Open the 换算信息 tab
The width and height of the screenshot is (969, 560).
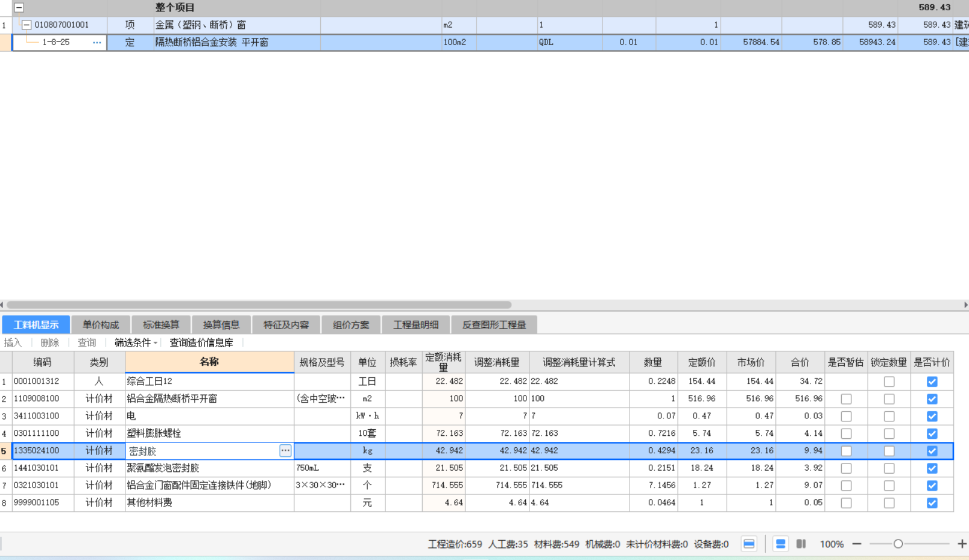(221, 325)
